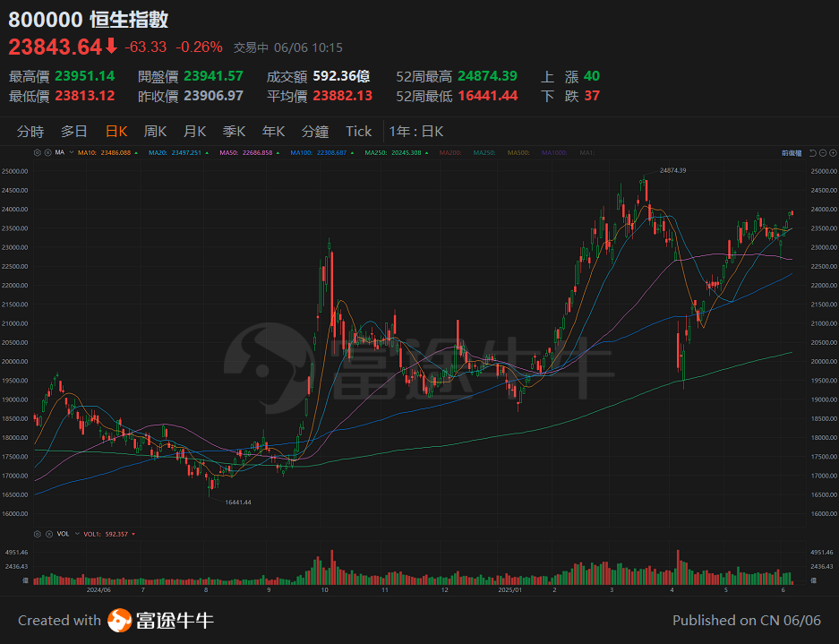Open the 分鐘 minute interval menu
Image resolution: width=839 pixels, height=644 pixels.
(x=314, y=131)
